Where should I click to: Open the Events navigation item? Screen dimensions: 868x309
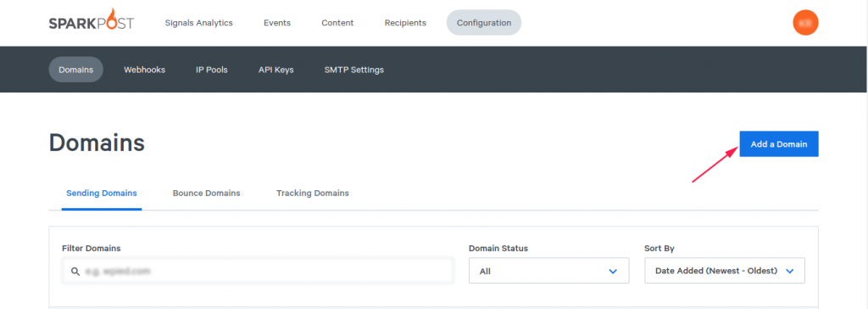277,23
